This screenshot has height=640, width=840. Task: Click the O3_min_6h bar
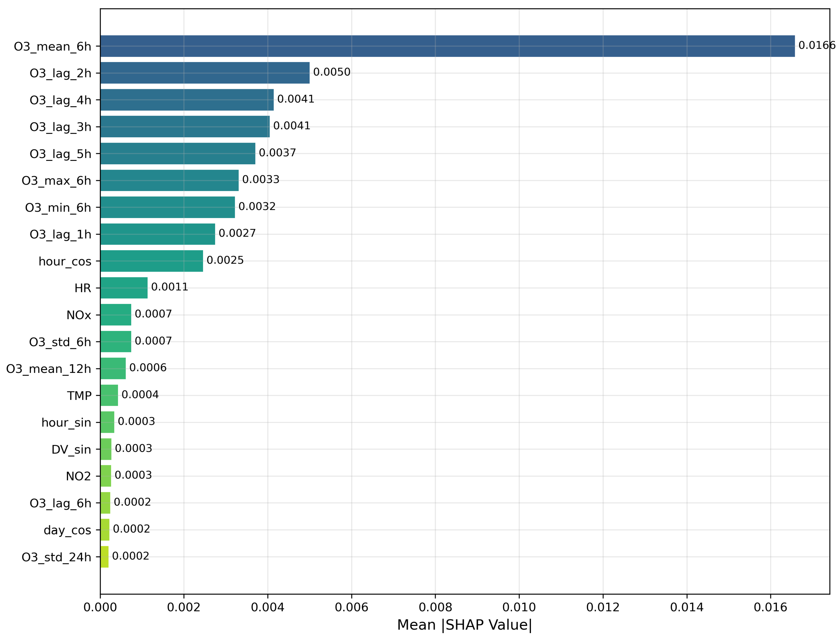pos(168,207)
